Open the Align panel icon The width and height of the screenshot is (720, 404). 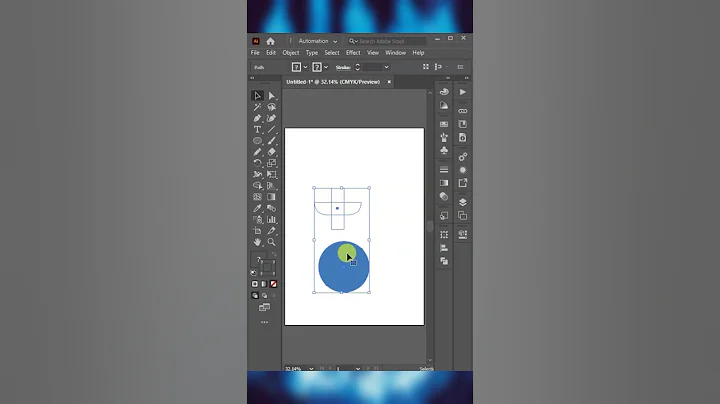coord(444,248)
